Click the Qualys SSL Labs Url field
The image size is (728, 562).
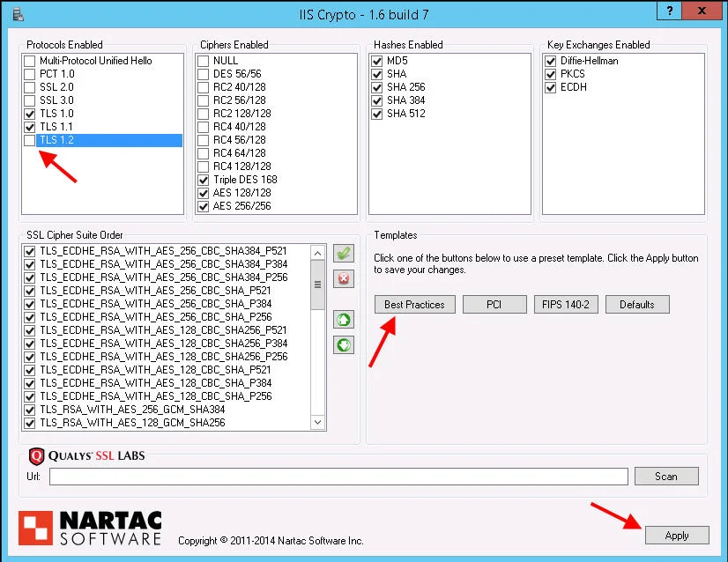coord(338,477)
